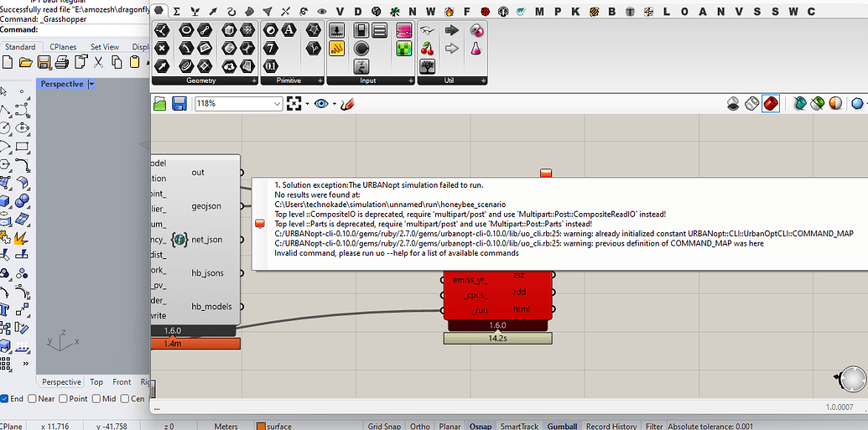Screen dimensions: 868x430
Task: Click the _run input on red component
Action: click(479, 311)
